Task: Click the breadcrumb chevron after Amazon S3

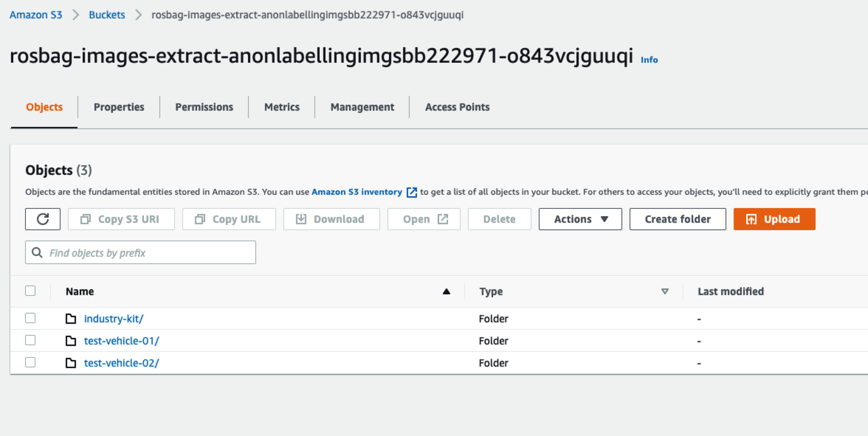Action: click(76, 15)
